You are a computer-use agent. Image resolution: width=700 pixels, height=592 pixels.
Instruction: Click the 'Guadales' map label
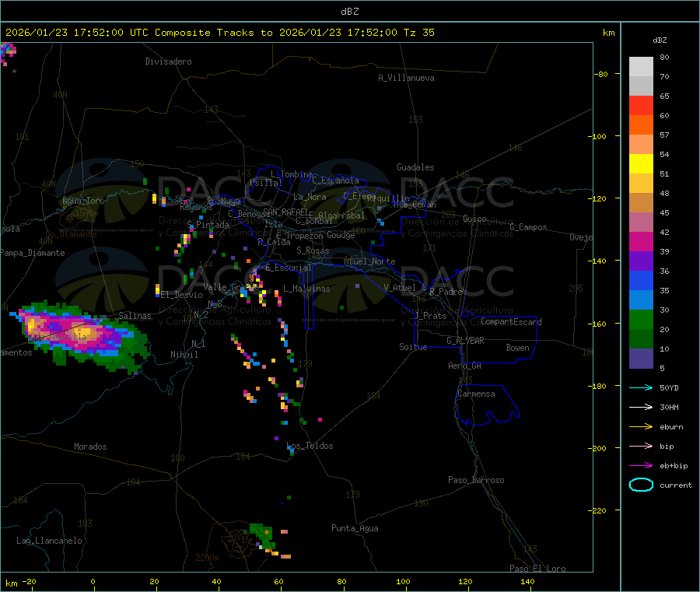tap(415, 167)
